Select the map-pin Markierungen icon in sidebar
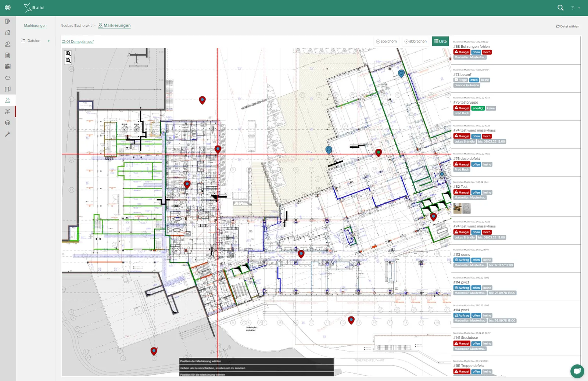588x381 pixels. coord(8,100)
